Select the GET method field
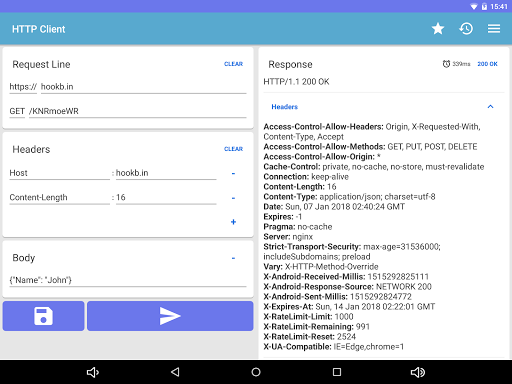 (x=17, y=111)
